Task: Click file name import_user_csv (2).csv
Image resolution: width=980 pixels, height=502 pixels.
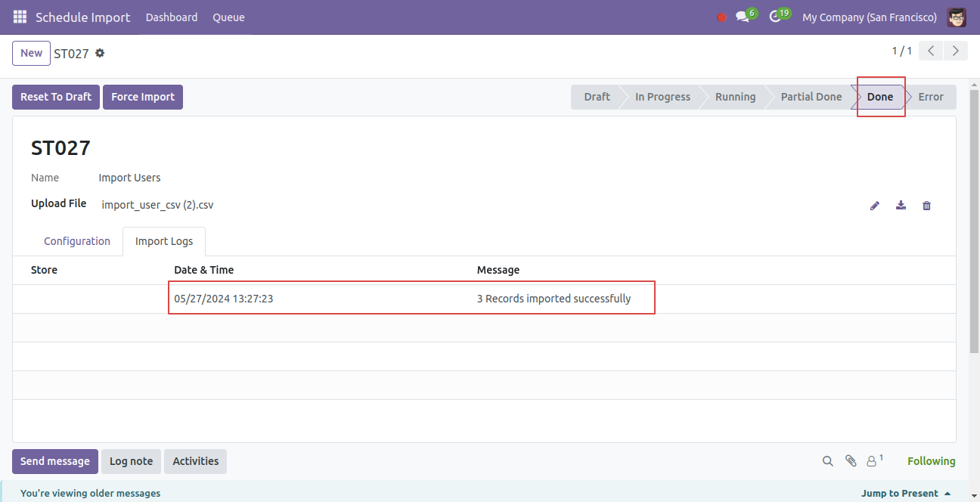Action: [158, 205]
